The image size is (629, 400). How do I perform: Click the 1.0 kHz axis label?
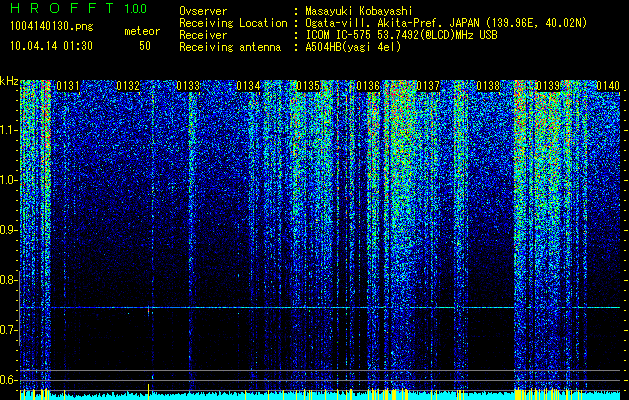click(x=9, y=180)
